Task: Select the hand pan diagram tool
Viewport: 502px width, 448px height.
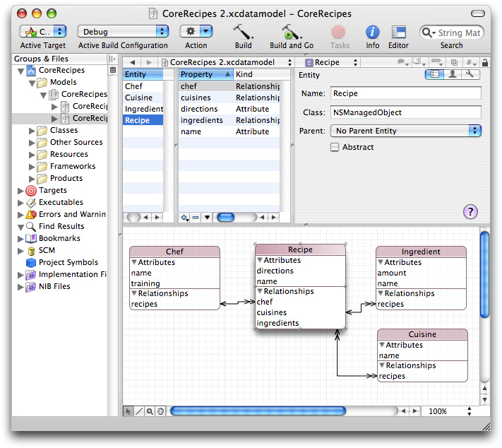Action: tap(160, 411)
